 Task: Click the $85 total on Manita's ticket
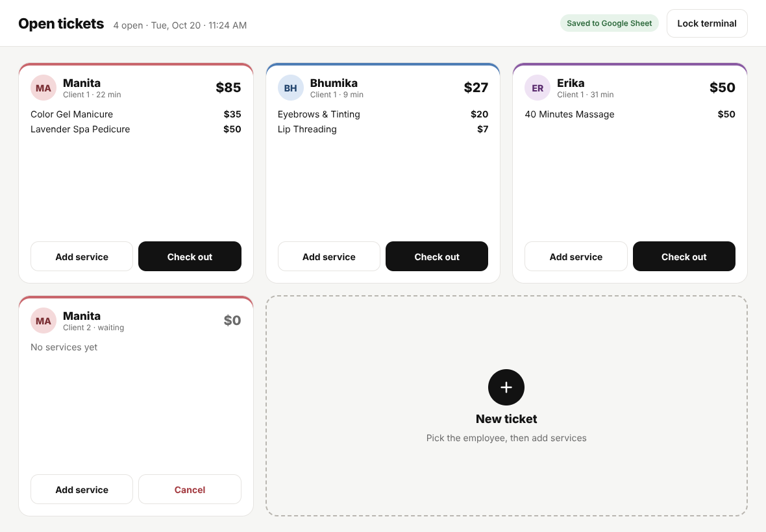[x=228, y=88]
